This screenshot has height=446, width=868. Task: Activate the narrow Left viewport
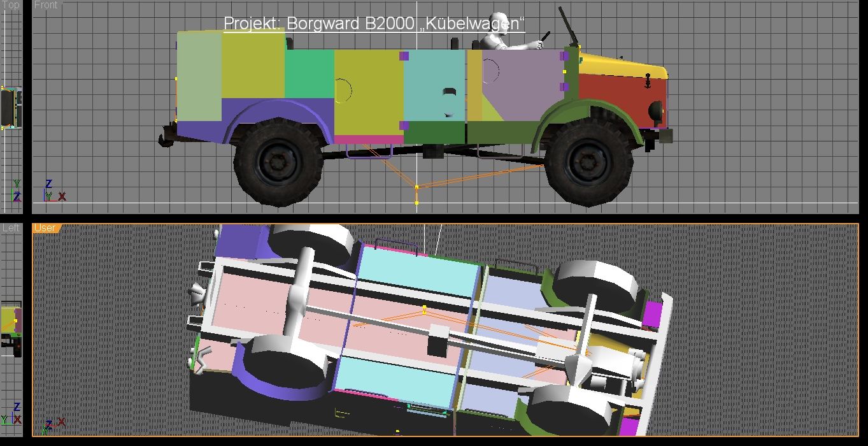coord(11,329)
